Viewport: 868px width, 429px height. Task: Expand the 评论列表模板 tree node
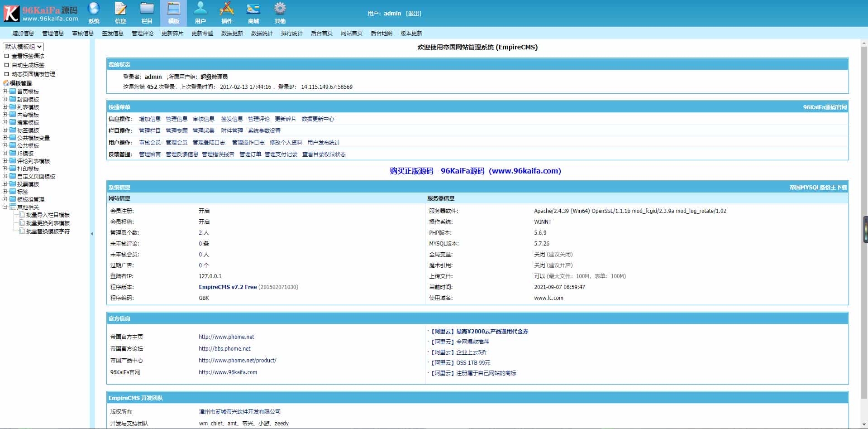[5, 161]
